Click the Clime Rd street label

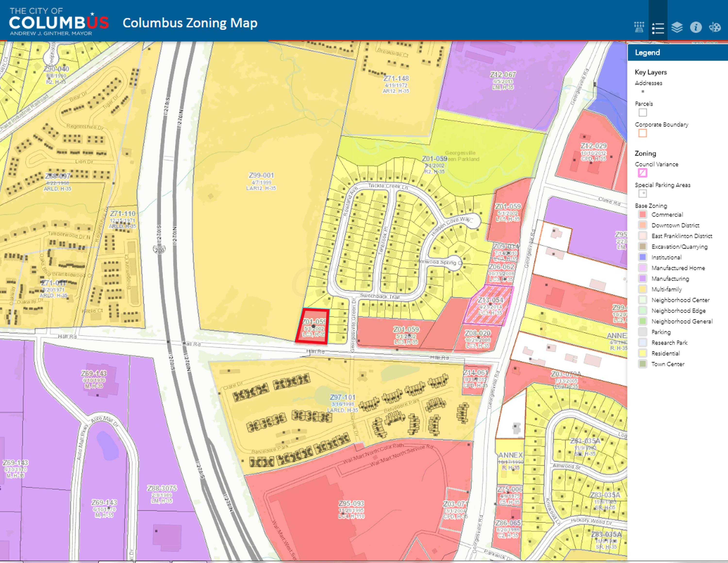(x=609, y=201)
